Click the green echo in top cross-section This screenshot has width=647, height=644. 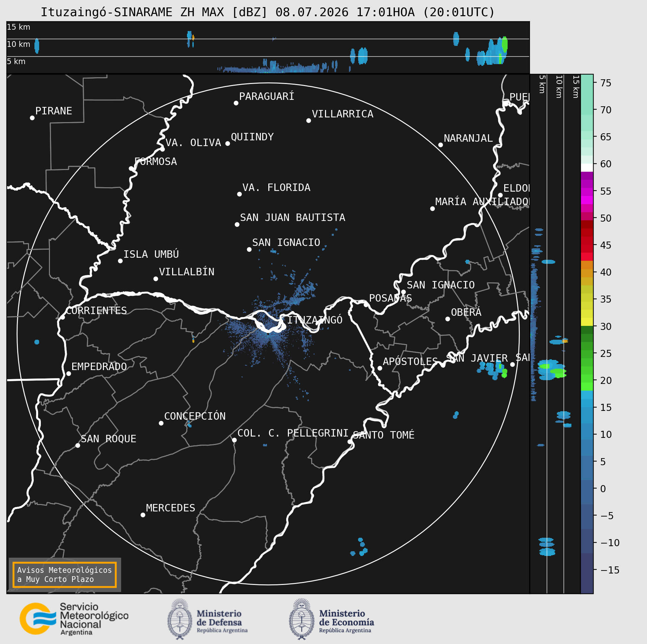pos(505,44)
